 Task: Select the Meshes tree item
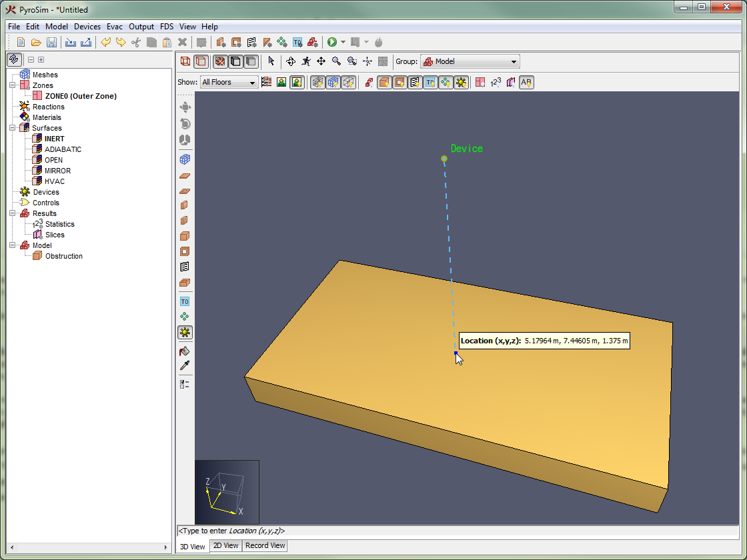point(45,75)
